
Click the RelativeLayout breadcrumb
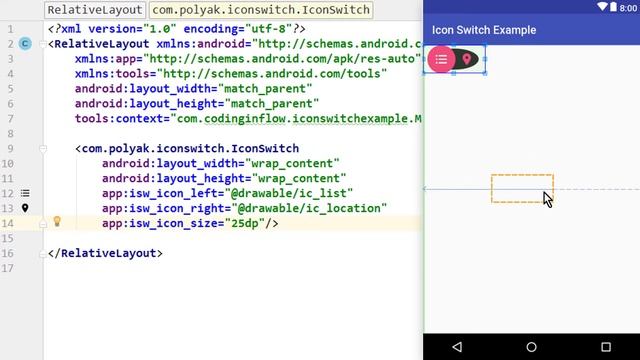pyautogui.click(x=95, y=10)
